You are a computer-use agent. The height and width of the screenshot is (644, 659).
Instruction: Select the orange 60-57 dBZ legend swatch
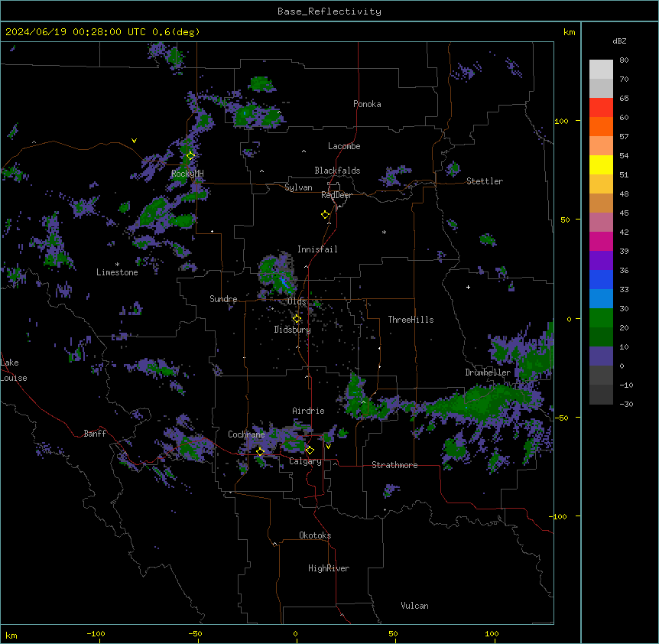tap(601, 126)
